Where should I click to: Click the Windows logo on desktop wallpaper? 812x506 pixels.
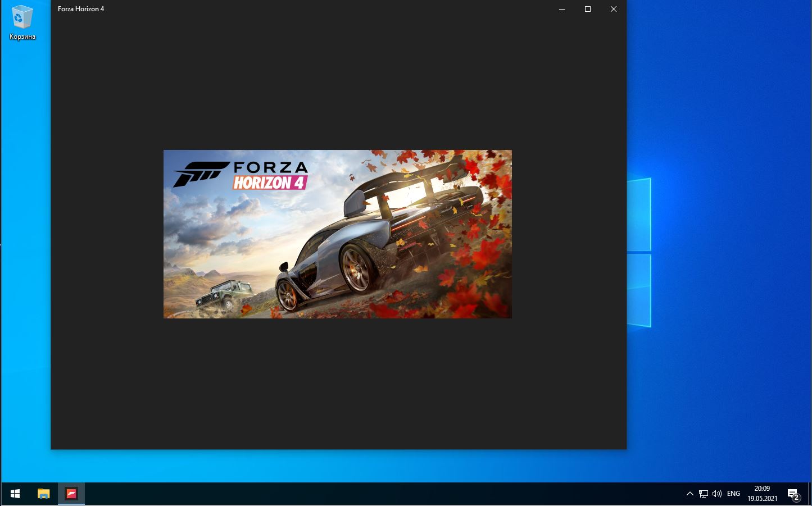tap(639, 253)
